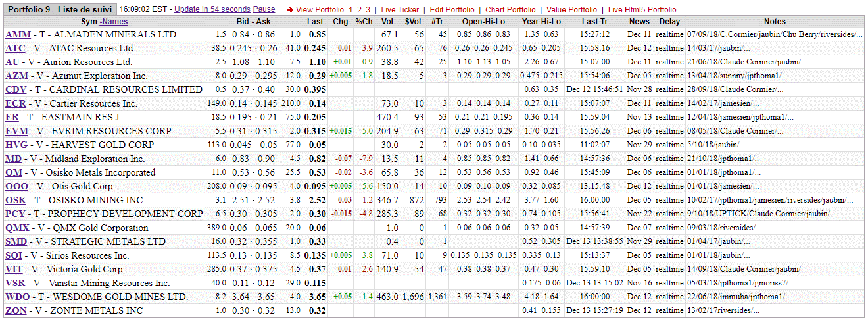The width and height of the screenshot is (868, 321).
Task: Open the OSK ticker symbol
Action: click(16, 200)
